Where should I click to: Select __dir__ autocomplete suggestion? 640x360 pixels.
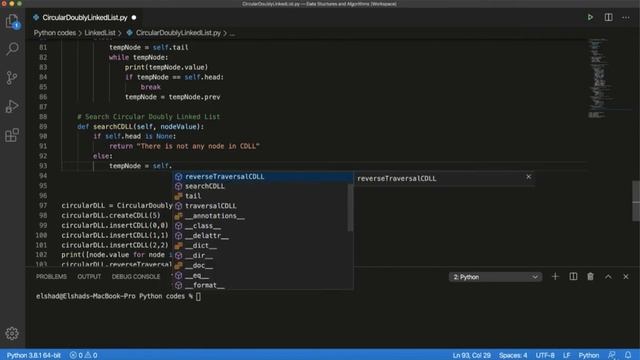pyautogui.click(x=260, y=256)
